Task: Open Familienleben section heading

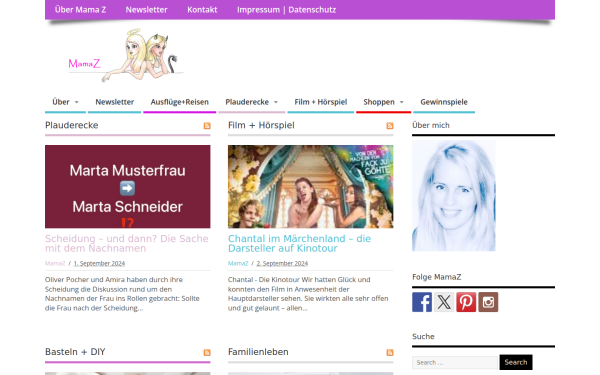Action: coord(258,352)
